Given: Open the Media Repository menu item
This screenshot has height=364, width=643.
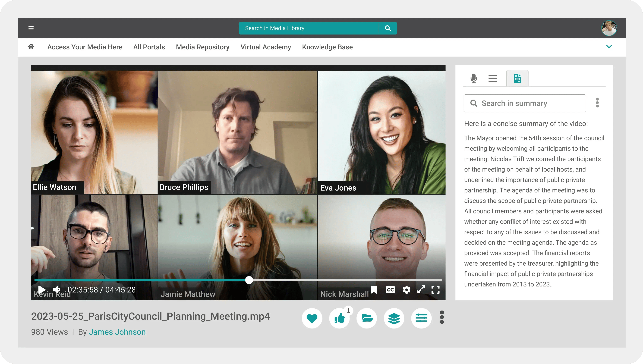Looking at the screenshot, I should click(x=202, y=47).
